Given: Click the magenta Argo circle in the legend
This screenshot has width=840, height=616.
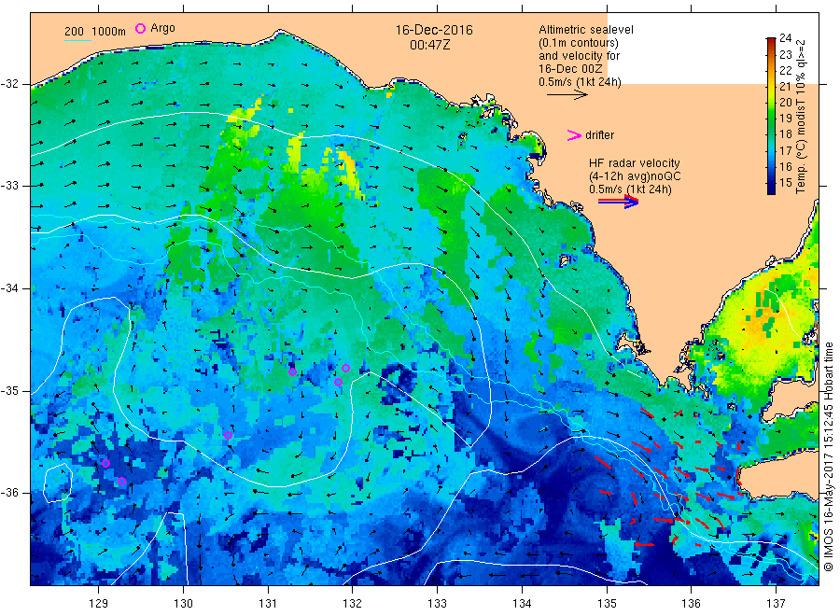Looking at the screenshot, I should pyautogui.click(x=140, y=29).
